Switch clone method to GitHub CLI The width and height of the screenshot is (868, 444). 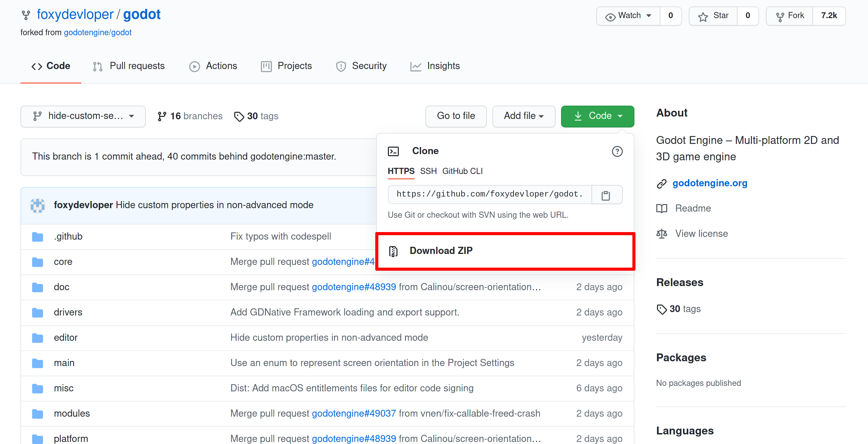[x=462, y=171]
